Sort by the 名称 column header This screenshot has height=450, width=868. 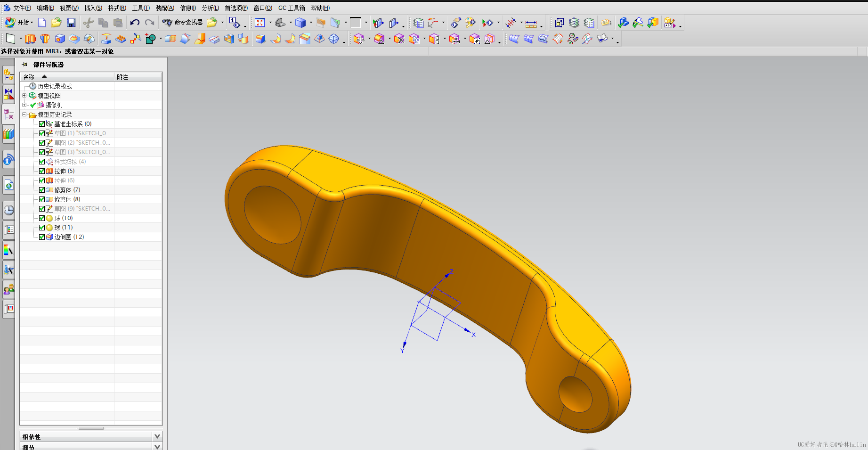[67, 77]
